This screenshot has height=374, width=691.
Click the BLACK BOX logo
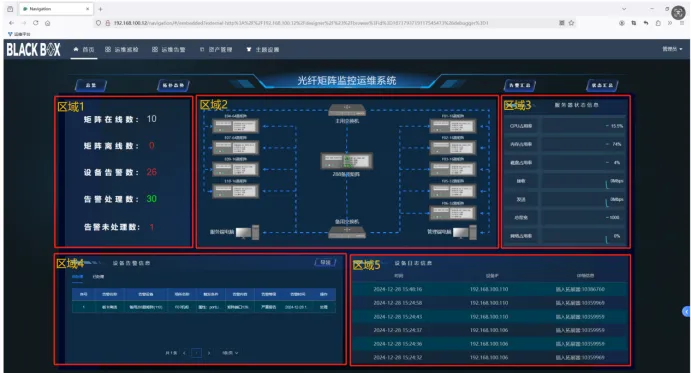point(33,49)
